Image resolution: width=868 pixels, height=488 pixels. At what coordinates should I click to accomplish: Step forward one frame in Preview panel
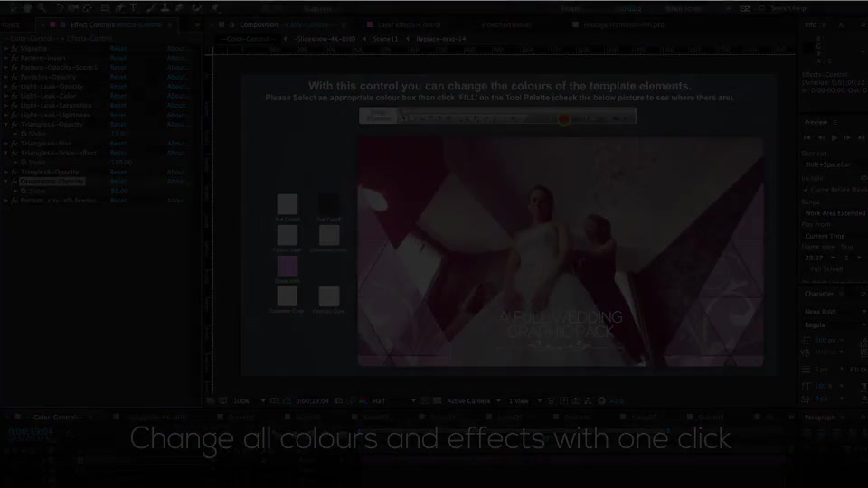pos(847,137)
